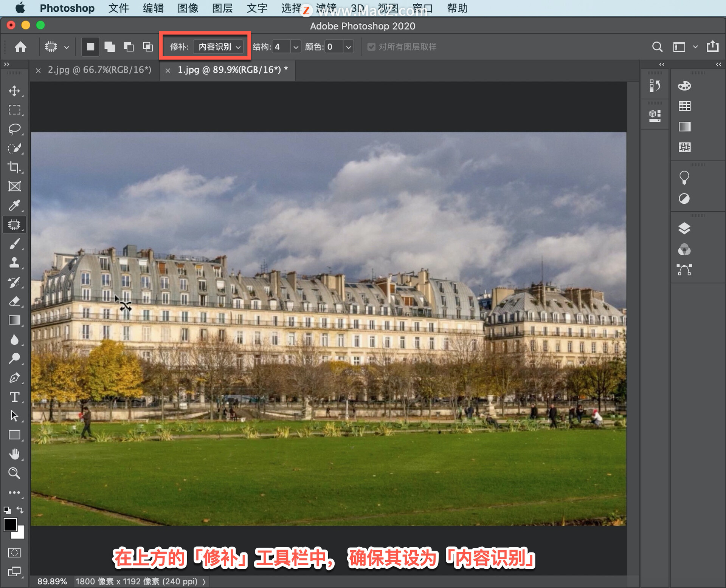
Task: Open the 文件 menu
Action: (119, 8)
